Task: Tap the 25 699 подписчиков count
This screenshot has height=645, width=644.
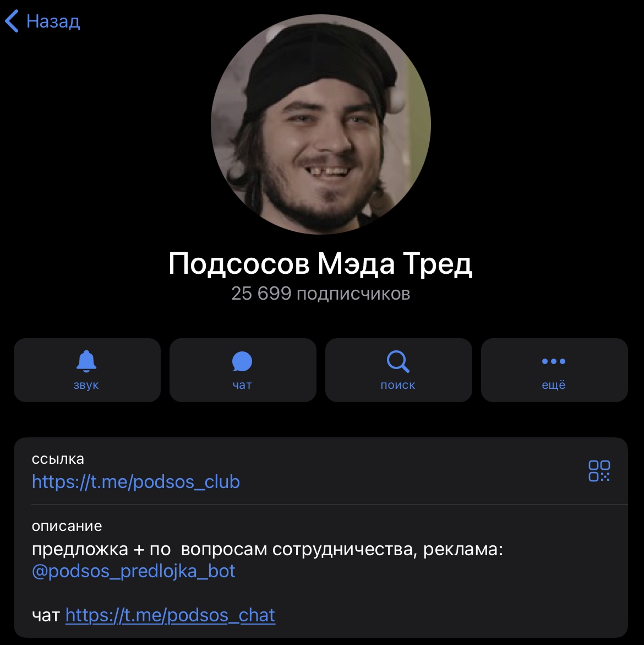Action: 320,294
